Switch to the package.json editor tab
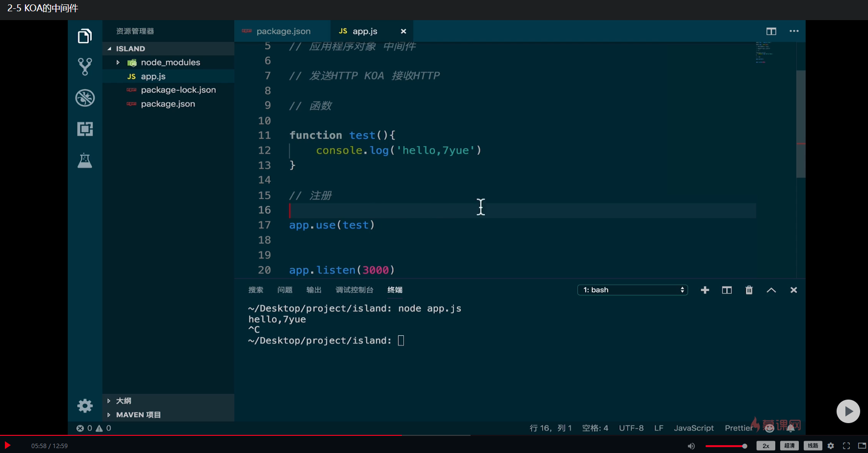This screenshot has width=868, height=453. coord(283,31)
